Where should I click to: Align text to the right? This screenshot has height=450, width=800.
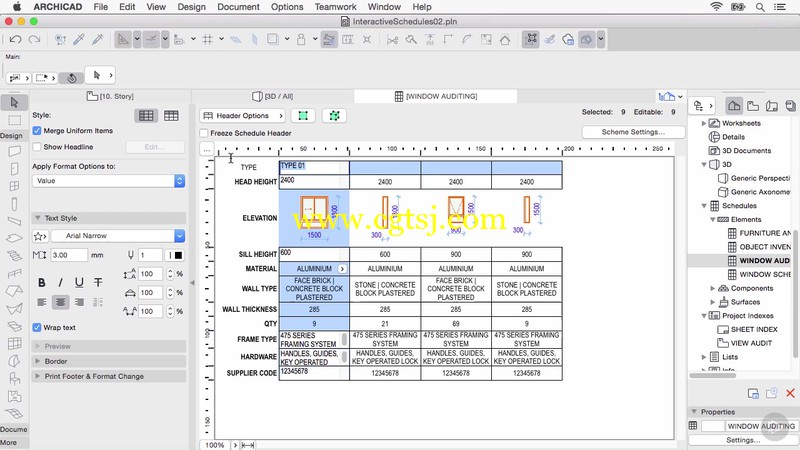pos(79,302)
